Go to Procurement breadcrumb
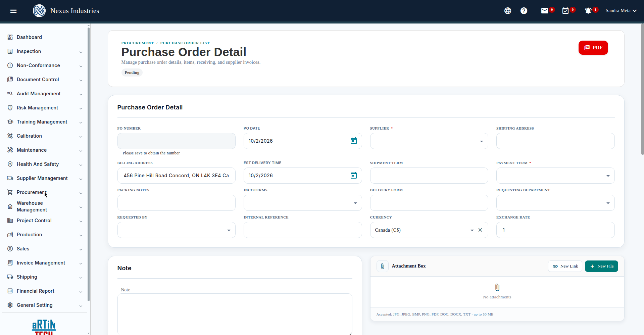Viewport: 644px width, 335px height. pyautogui.click(x=138, y=43)
